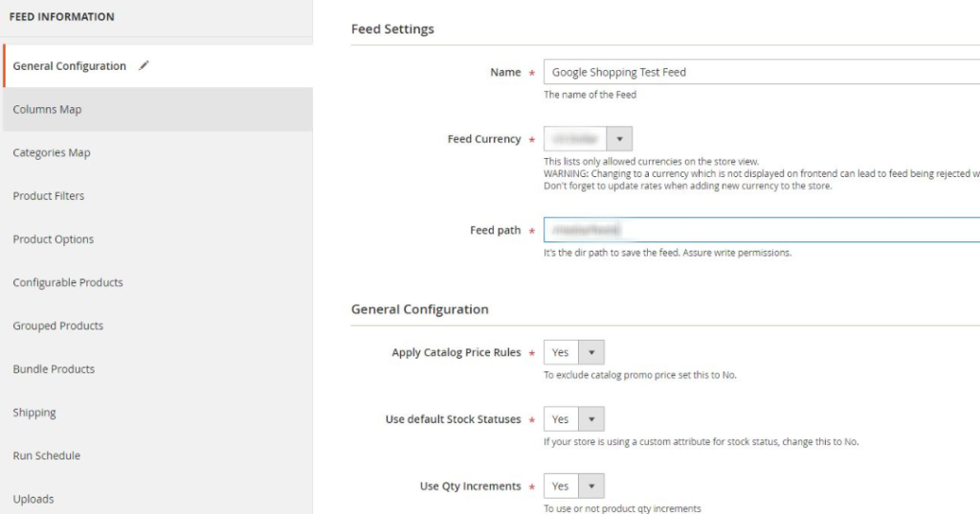
Task: Go to the Product Filters tab
Action: tap(158, 195)
